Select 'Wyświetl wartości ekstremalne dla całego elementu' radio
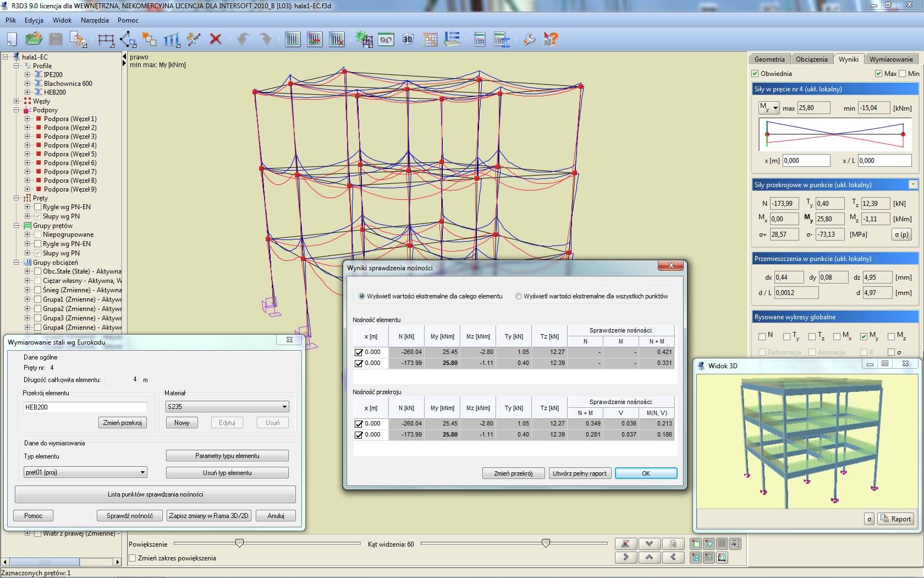Screen dimensions: 924x578 coord(362,296)
